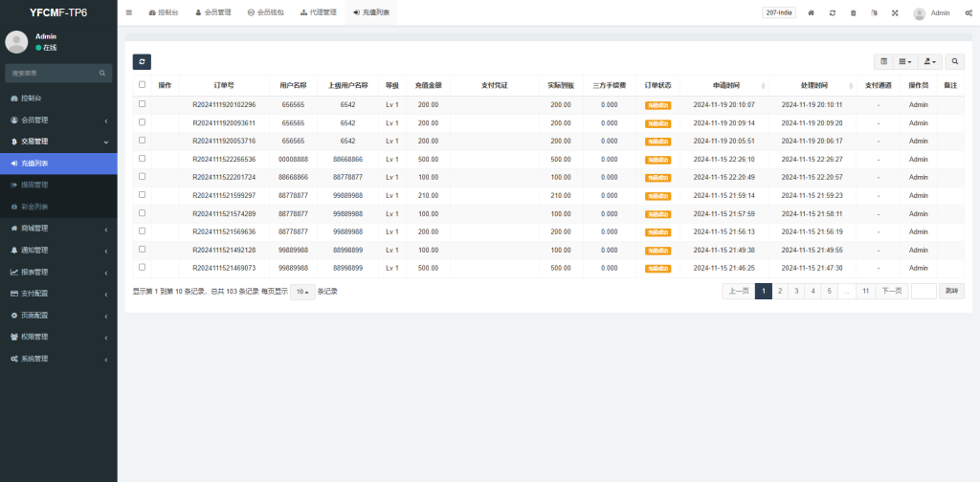The width and height of the screenshot is (980, 482).
Task: Check the select-all checkbox in table header
Action: [143, 85]
